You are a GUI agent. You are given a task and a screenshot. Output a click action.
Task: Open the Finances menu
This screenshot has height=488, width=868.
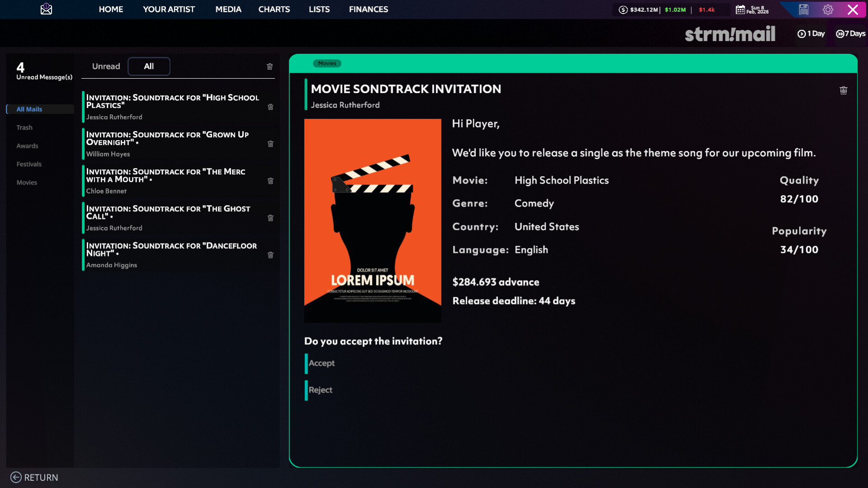[368, 9]
